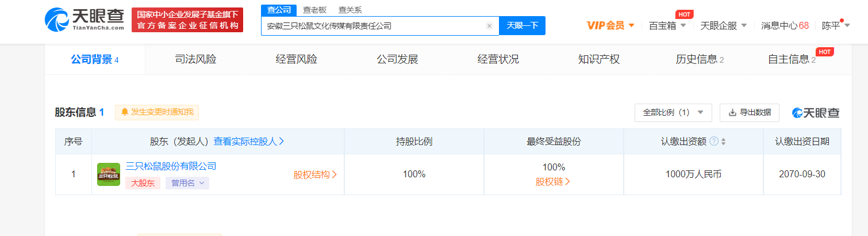Expand the 曾用名 tag dropdown
Viewport: 868px width, 236px height.
point(187,183)
